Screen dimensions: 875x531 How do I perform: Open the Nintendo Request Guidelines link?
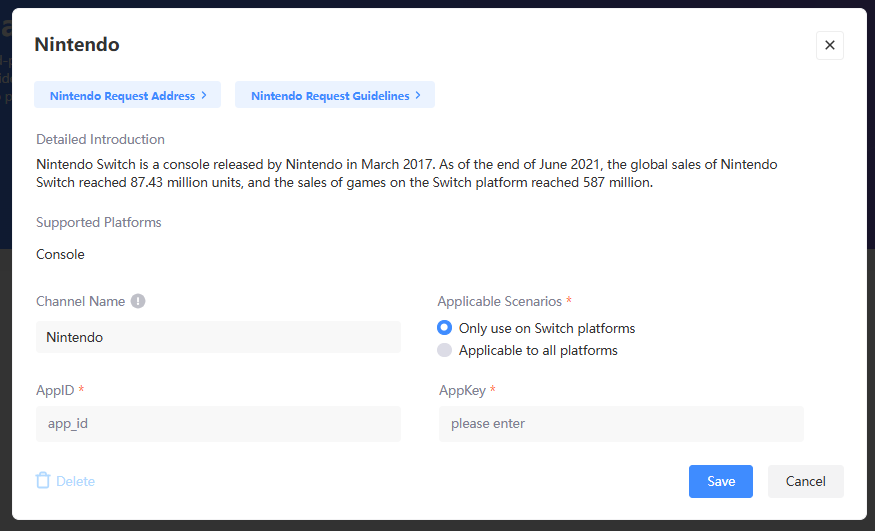[330, 96]
